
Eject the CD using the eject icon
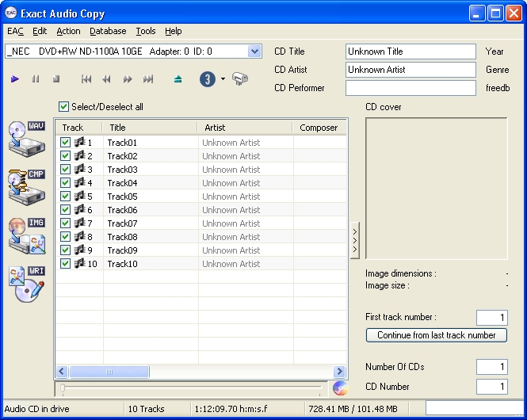point(178,79)
